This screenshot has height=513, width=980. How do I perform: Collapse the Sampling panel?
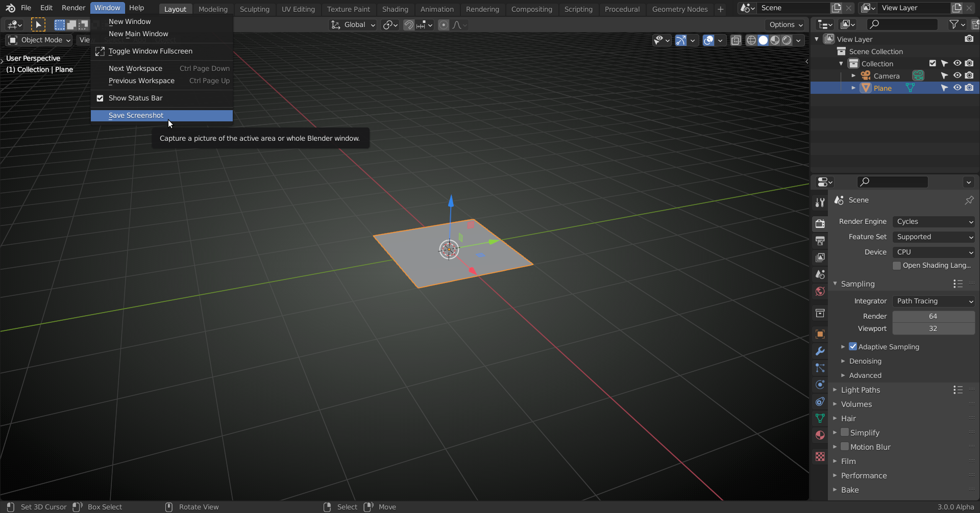857,284
